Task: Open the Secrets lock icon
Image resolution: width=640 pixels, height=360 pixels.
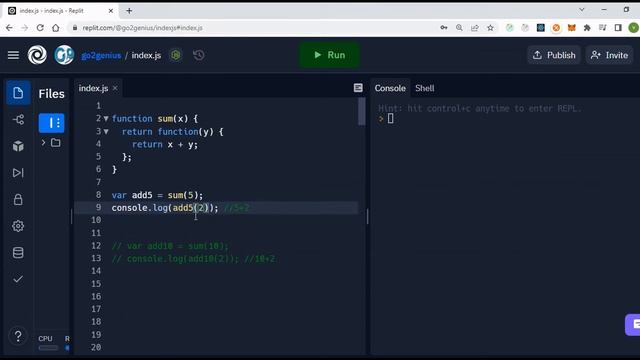Action: point(18,200)
